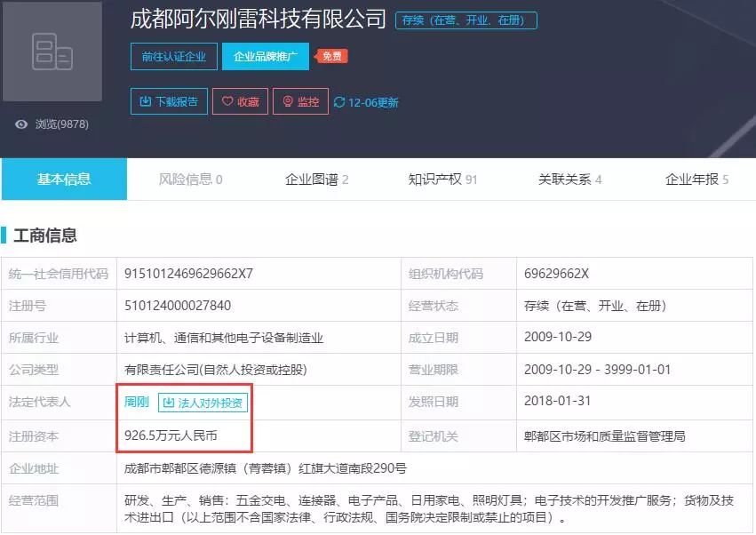Download report via 下载报告 button

(169, 101)
